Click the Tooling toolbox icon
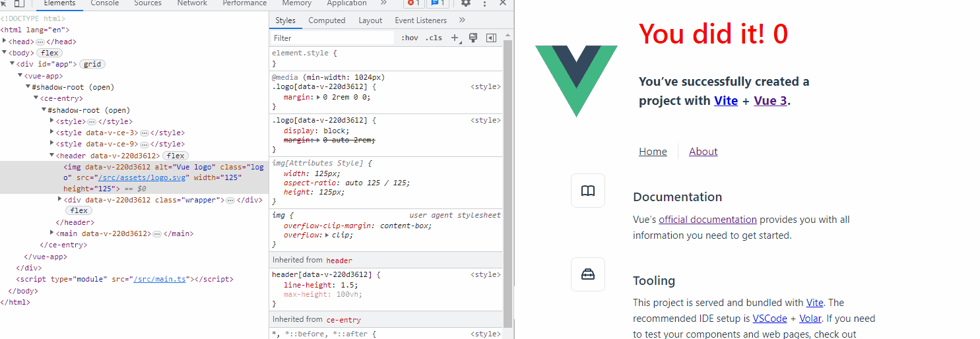This screenshot has width=980, height=339. click(588, 274)
